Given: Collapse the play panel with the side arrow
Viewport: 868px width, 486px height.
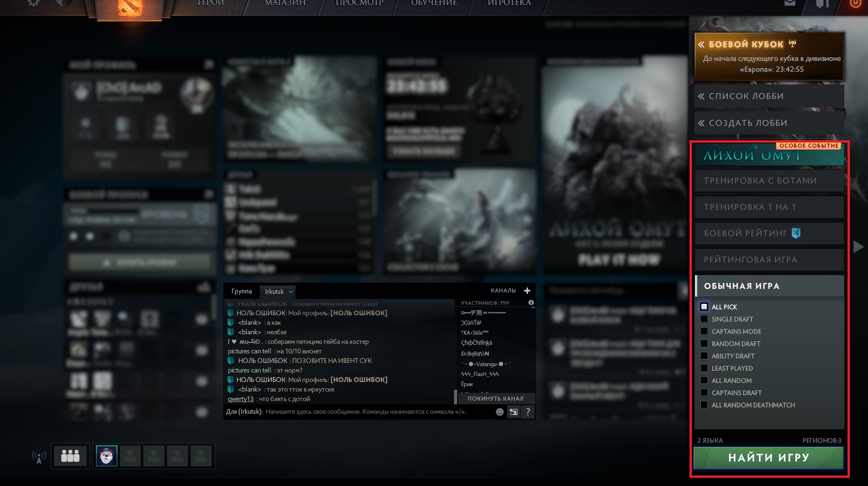Looking at the screenshot, I should click(x=858, y=247).
